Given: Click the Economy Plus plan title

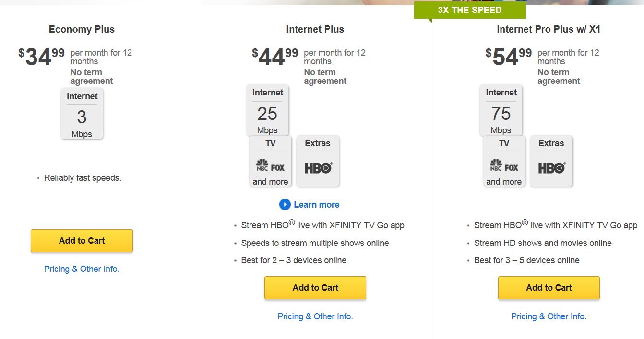Looking at the screenshot, I should pos(82,29).
